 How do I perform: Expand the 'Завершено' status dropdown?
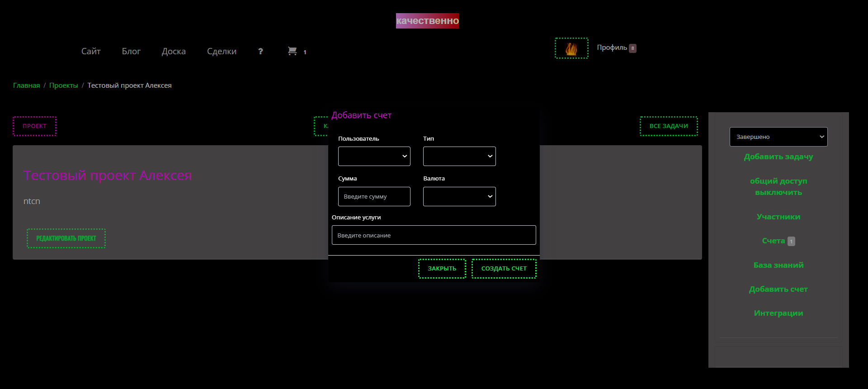(x=778, y=137)
